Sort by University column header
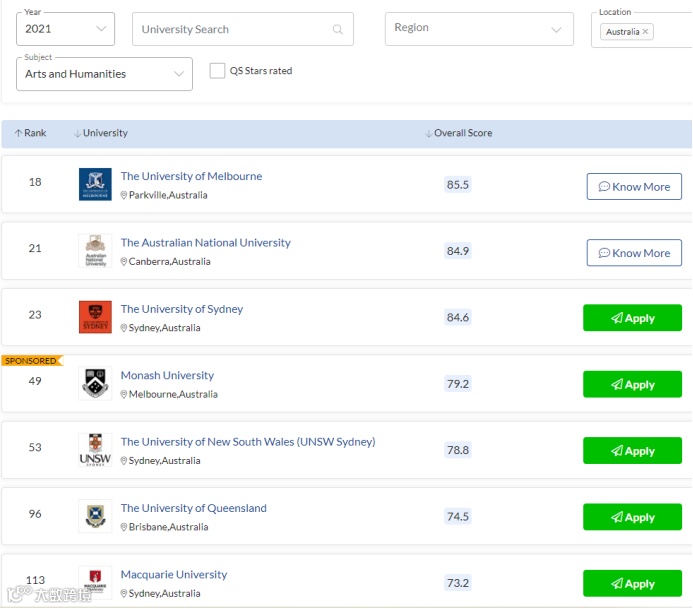Image resolution: width=693 pixels, height=609 pixels. [101, 133]
